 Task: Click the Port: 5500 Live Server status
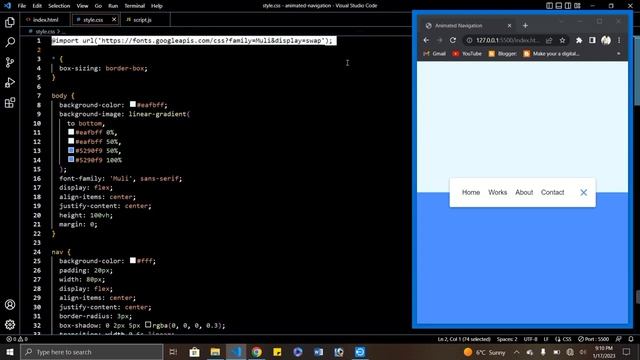point(593,339)
